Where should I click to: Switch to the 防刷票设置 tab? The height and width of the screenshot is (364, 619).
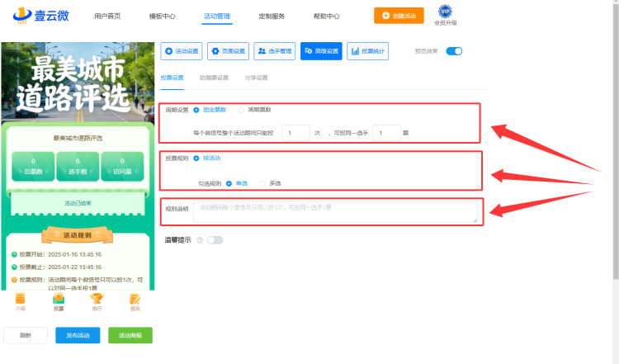coord(214,78)
